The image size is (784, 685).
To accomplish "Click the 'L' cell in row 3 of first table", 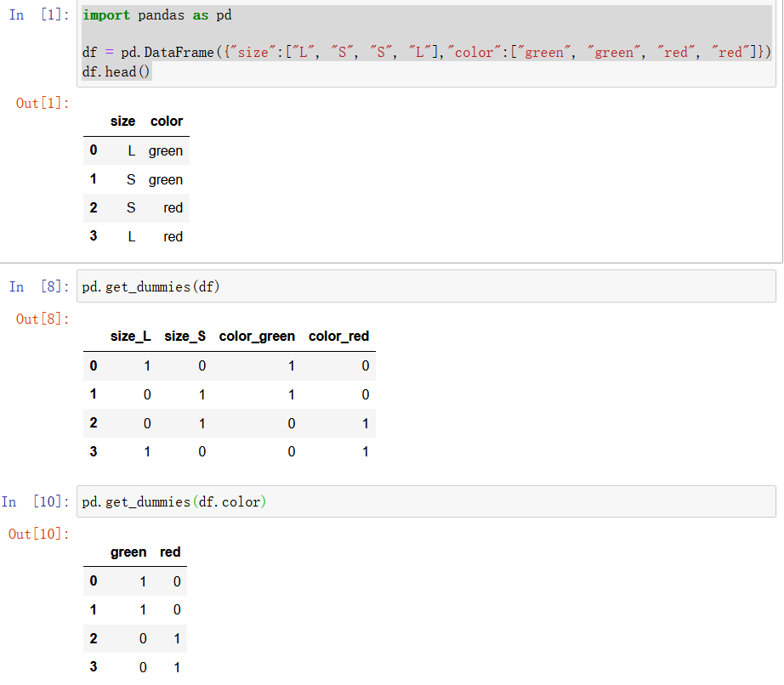I will 132,237.
